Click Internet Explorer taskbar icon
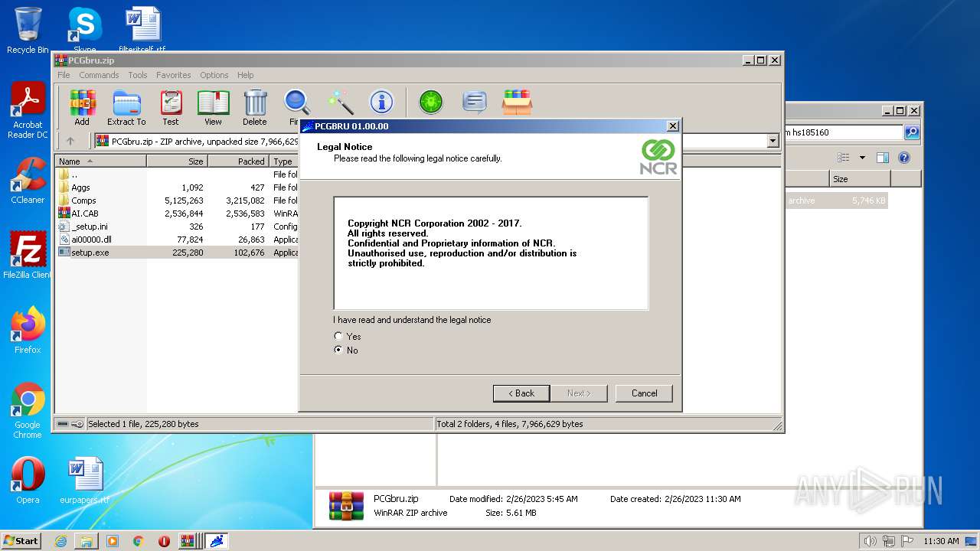This screenshot has height=551, width=980. click(60, 541)
